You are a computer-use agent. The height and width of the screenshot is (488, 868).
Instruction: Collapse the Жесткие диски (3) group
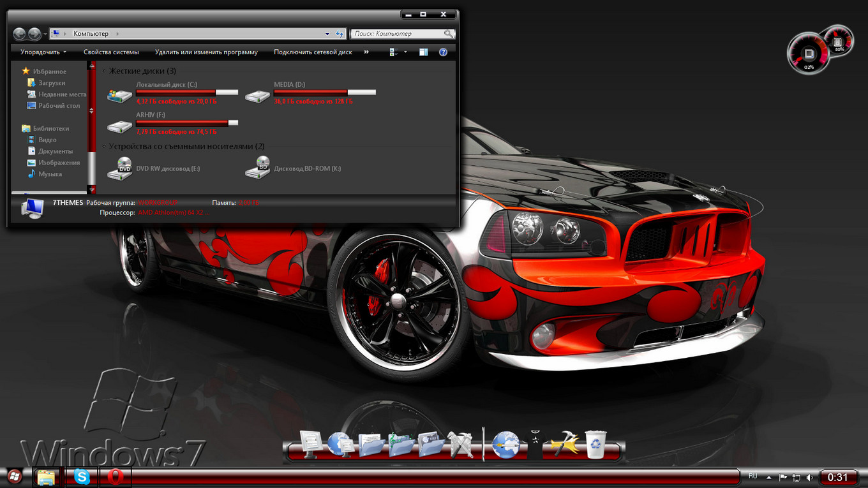pyautogui.click(x=104, y=71)
